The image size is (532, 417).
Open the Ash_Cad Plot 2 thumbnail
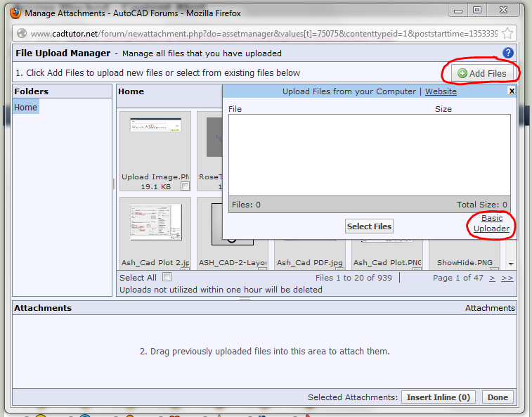[x=156, y=222]
